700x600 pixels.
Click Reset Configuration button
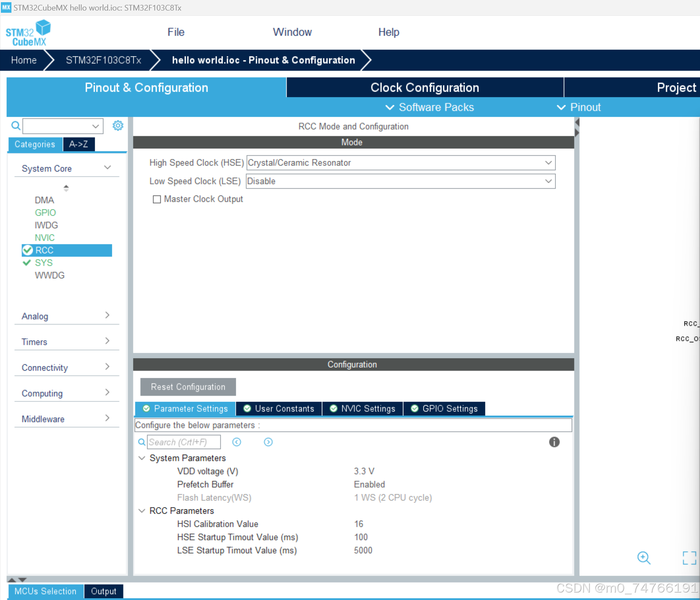(188, 387)
